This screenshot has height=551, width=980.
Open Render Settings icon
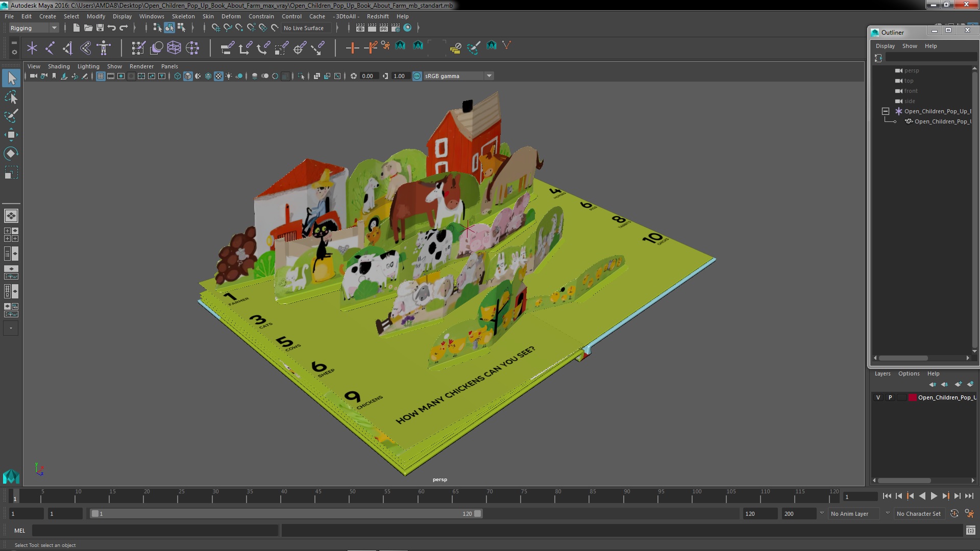(396, 28)
